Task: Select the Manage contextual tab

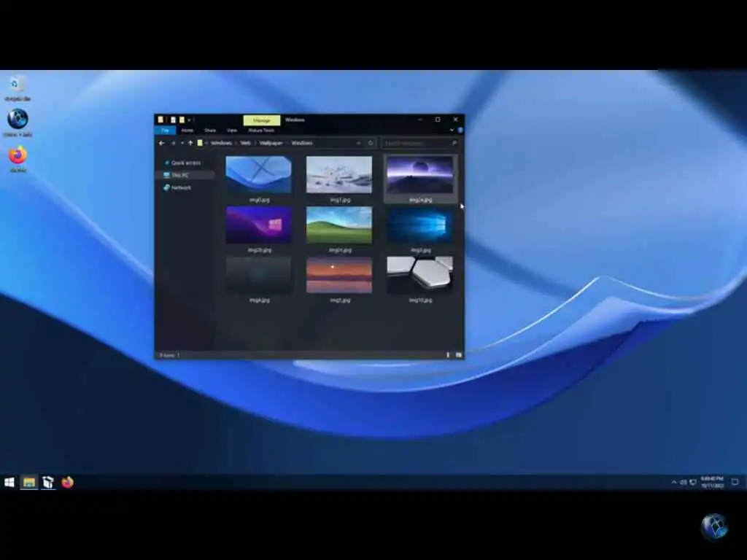Action: [x=262, y=120]
